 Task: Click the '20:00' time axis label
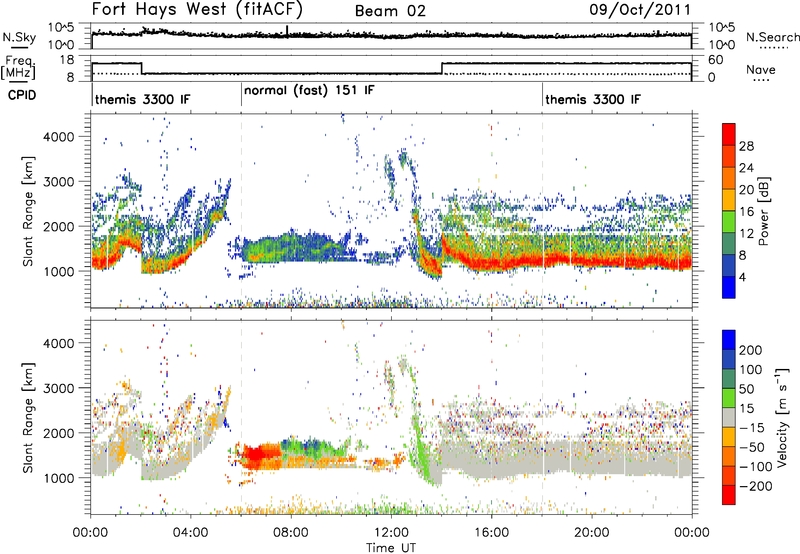591,533
